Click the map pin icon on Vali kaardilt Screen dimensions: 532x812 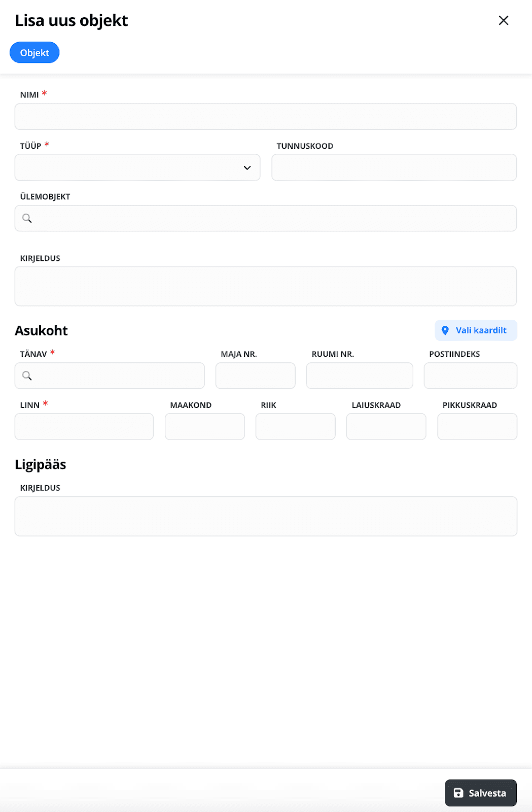[445, 330]
